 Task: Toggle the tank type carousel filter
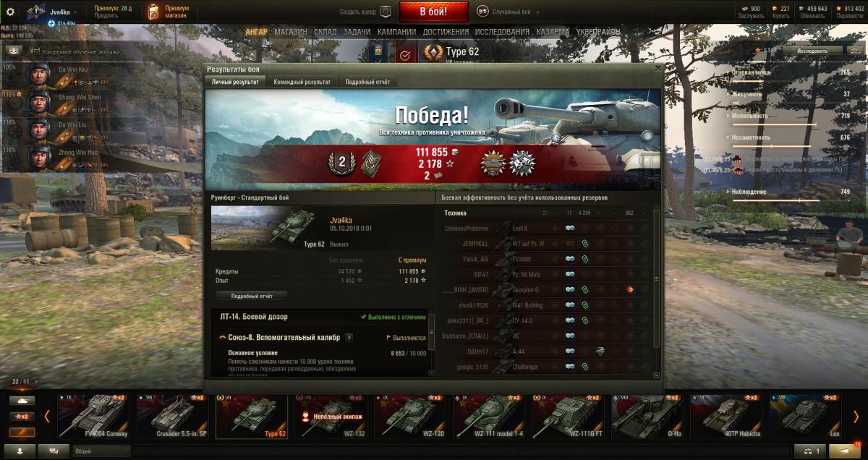(22, 400)
